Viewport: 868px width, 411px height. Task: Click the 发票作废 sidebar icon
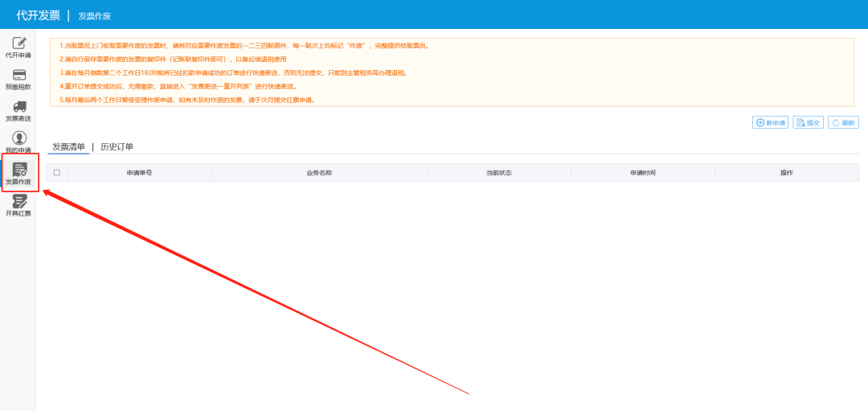point(19,173)
